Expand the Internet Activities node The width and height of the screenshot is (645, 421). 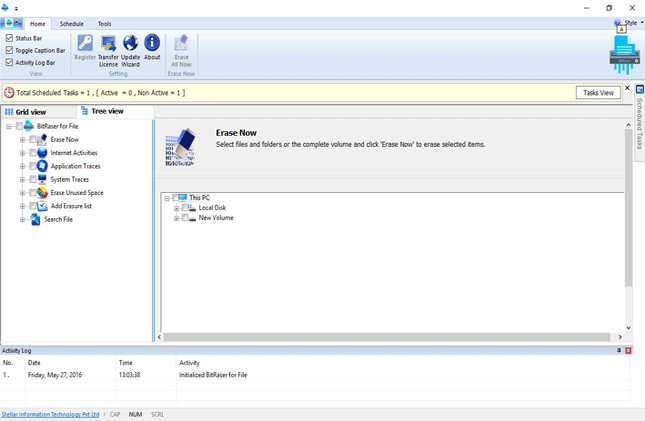(x=23, y=153)
